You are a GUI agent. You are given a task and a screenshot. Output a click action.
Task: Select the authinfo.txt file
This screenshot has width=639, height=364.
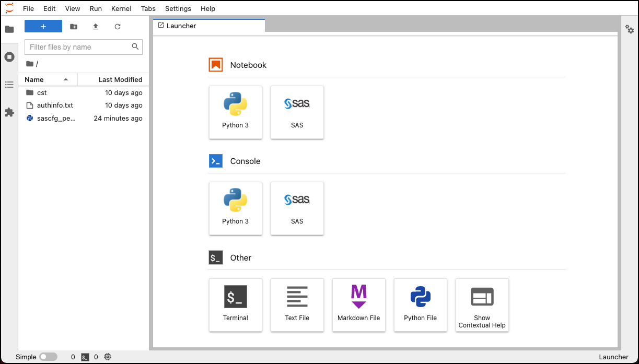(x=84, y=105)
